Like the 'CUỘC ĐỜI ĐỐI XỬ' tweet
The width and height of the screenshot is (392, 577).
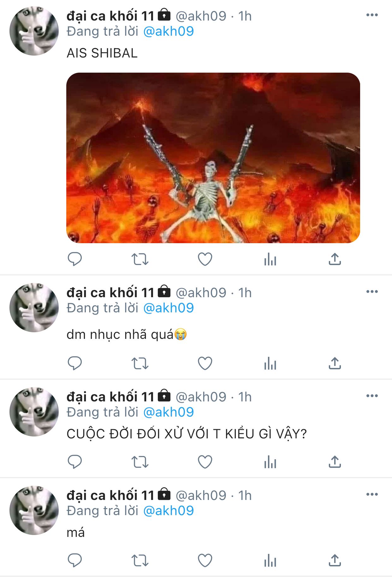tap(205, 462)
